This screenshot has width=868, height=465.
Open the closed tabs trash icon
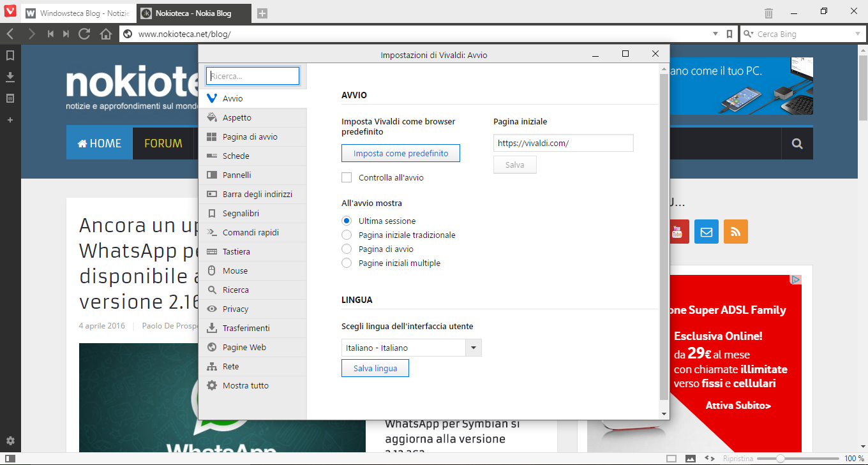point(769,13)
